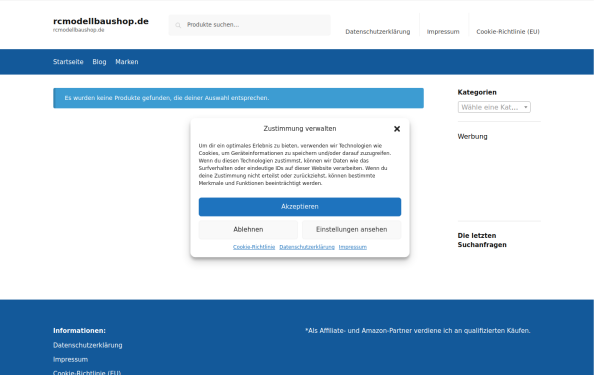This screenshot has width=600, height=375.
Task: Click the 'keine Produkte gefunden' notice
Action: [238, 98]
